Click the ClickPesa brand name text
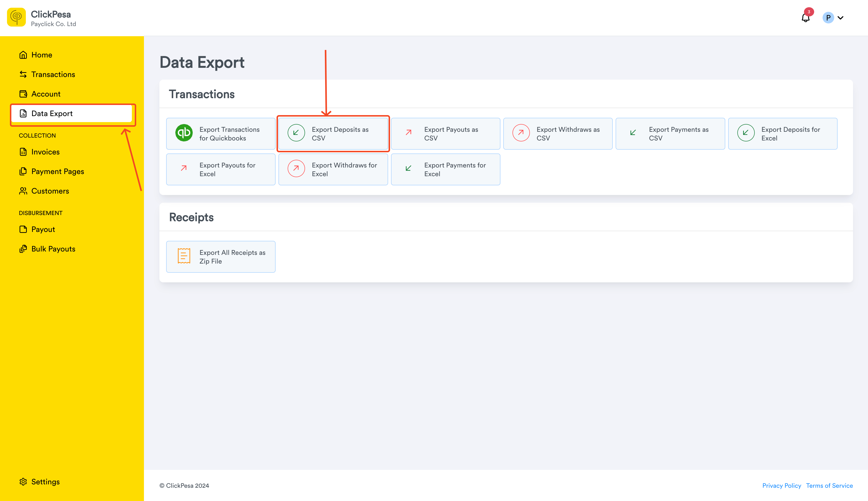The width and height of the screenshot is (868, 501). point(51,14)
